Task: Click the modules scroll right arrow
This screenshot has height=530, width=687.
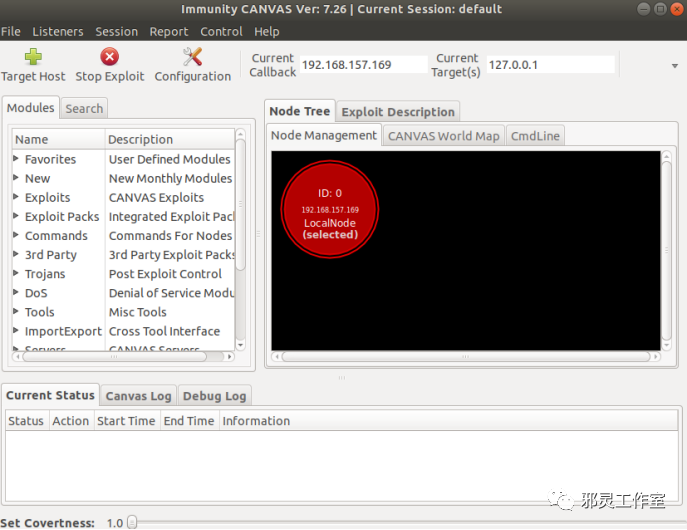Action: click(x=229, y=357)
